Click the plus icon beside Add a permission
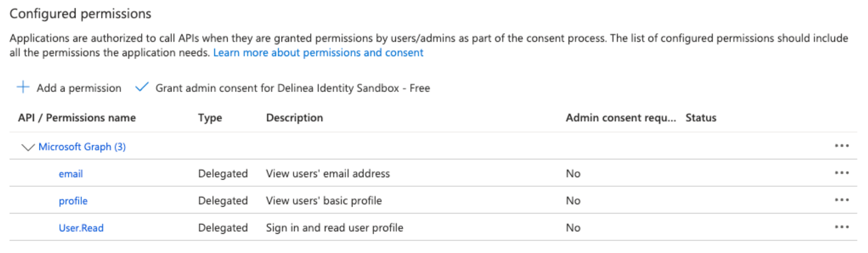Image resolution: width=868 pixels, height=253 pixels. (23, 88)
